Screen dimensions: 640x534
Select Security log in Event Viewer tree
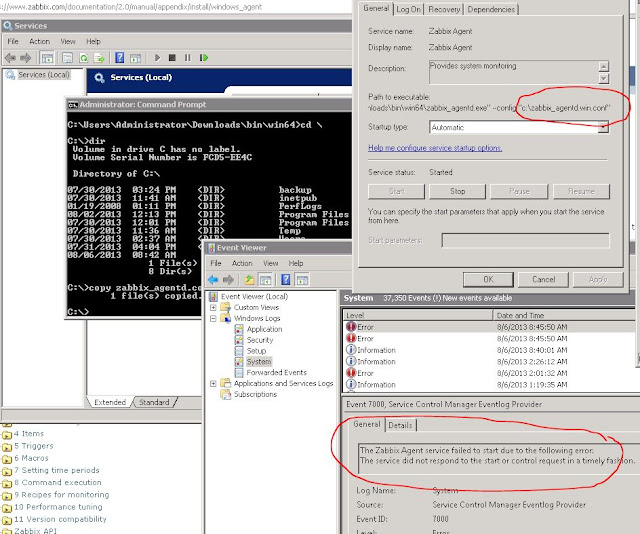click(x=260, y=340)
